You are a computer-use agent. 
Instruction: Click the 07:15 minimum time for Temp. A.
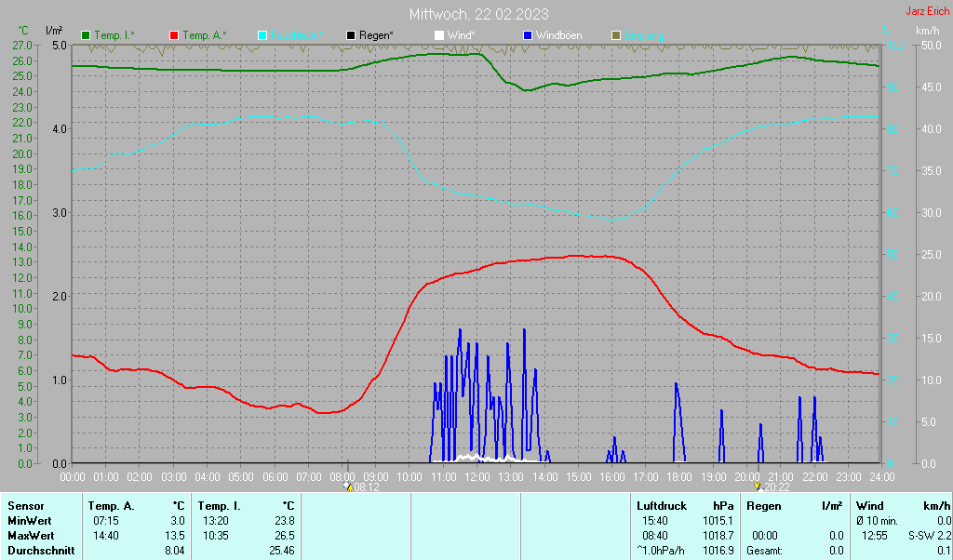(x=106, y=521)
